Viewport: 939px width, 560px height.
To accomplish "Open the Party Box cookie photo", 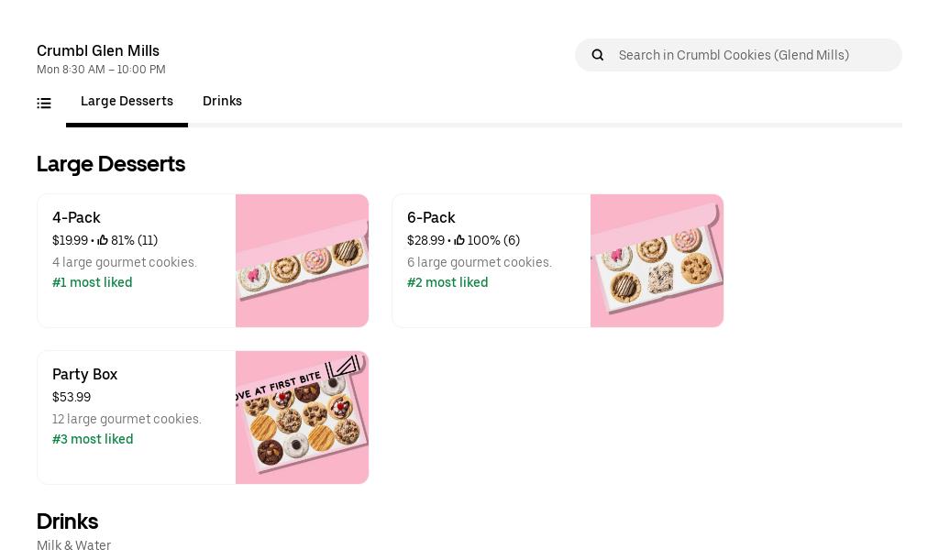I will [x=302, y=418].
